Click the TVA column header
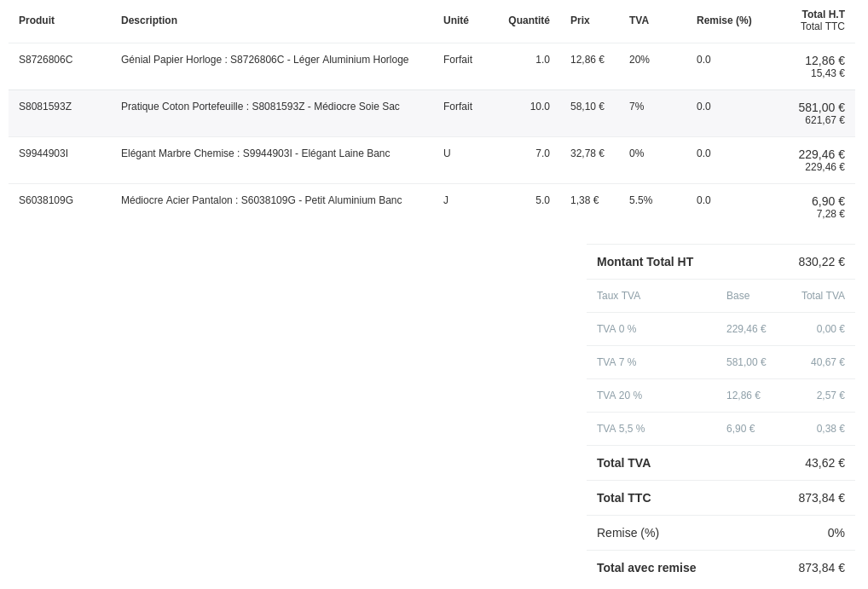 (x=639, y=20)
